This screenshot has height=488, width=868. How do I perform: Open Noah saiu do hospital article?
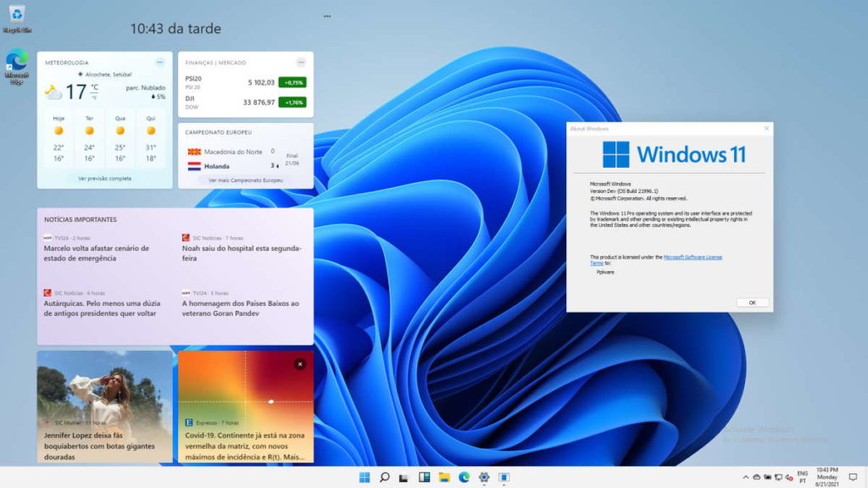click(x=242, y=253)
